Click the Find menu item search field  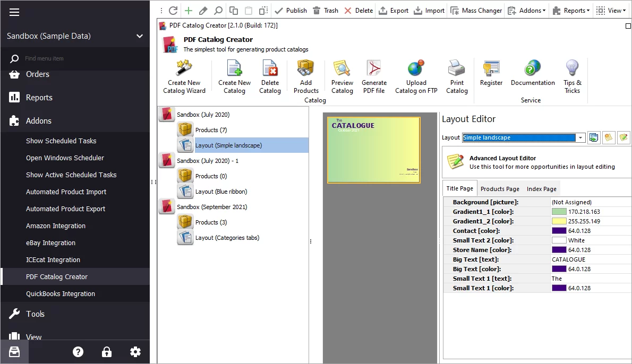coord(80,58)
